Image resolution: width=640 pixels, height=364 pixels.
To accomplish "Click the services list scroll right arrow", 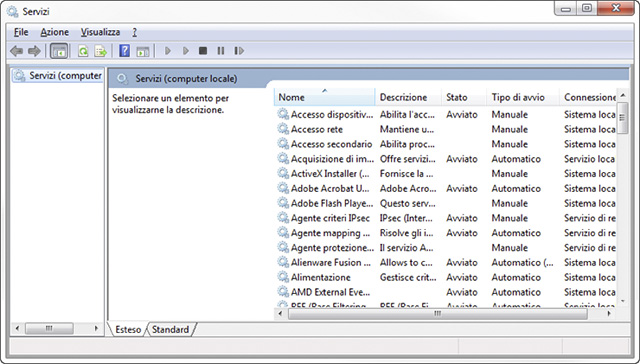I will (x=609, y=313).
